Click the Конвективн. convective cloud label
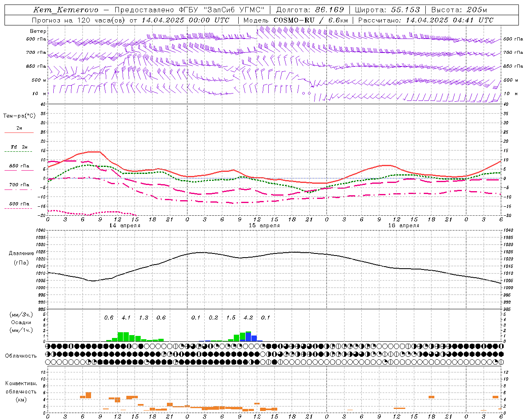 tap(21, 383)
